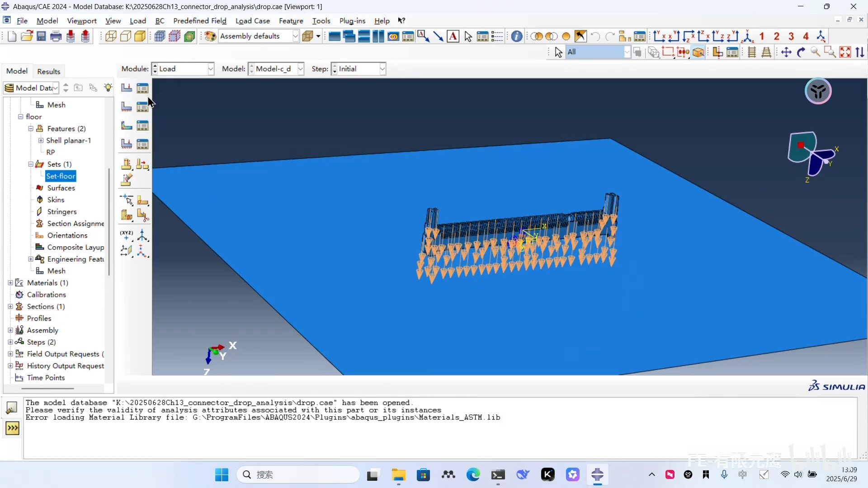Toggle the wireframe render style
The width and height of the screenshot is (868, 488).
coord(111,37)
